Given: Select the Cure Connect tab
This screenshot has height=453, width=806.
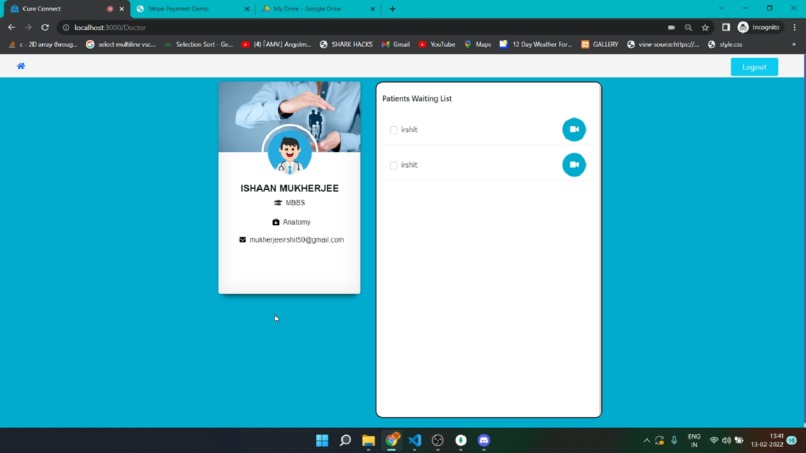Looking at the screenshot, I should 64,9.
